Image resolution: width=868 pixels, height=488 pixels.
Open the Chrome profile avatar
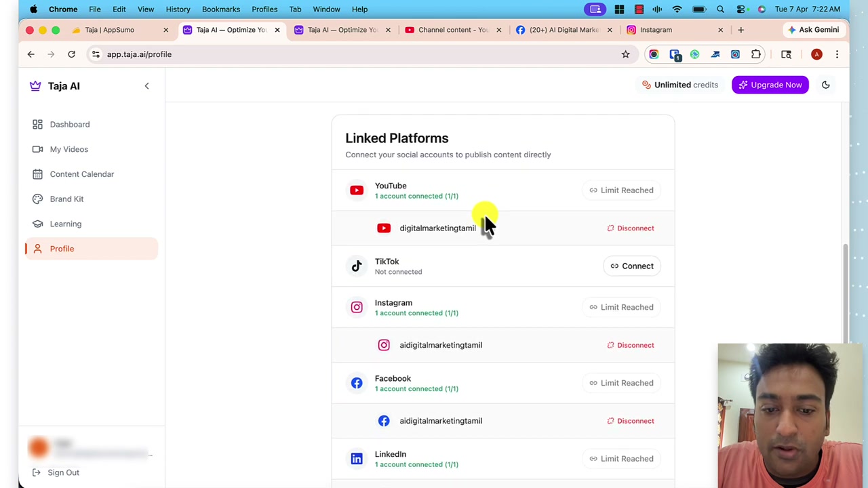pyautogui.click(x=816, y=54)
